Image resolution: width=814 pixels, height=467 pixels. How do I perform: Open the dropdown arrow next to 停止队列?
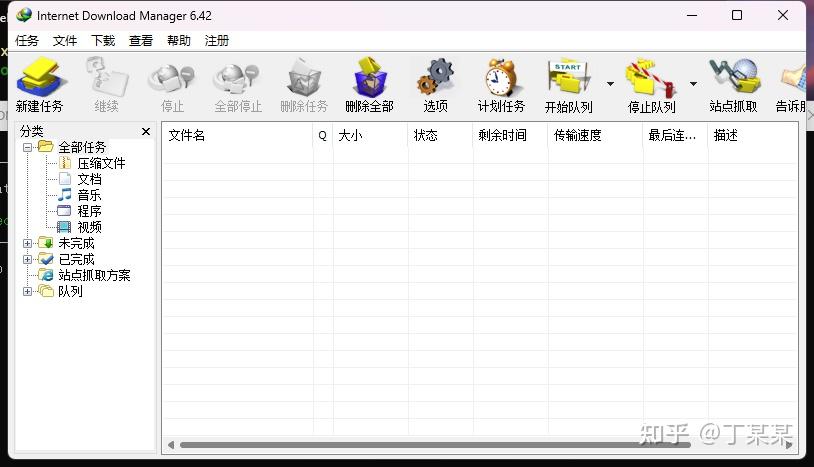tap(693, 84)
